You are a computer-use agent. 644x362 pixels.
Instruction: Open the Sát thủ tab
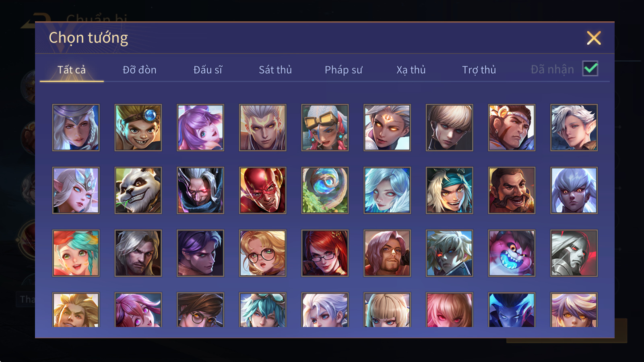tap(275, 70)
